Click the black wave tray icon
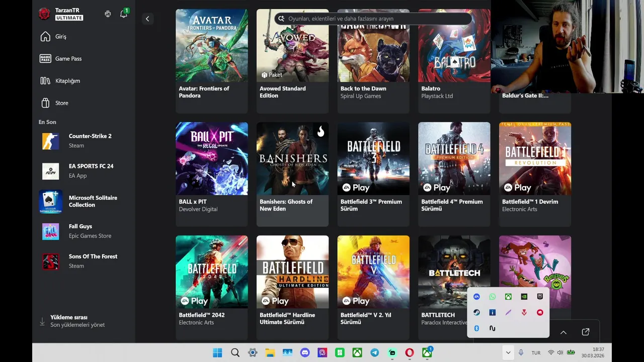 492,328
